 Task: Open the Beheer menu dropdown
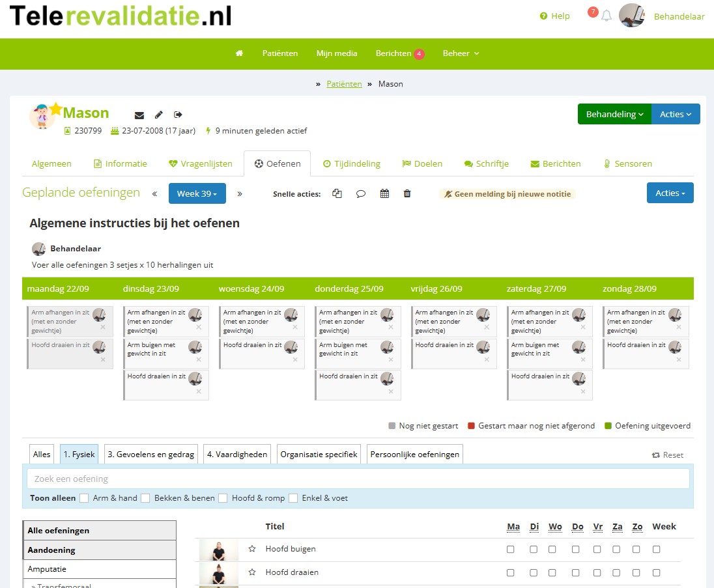pos(461,53)
